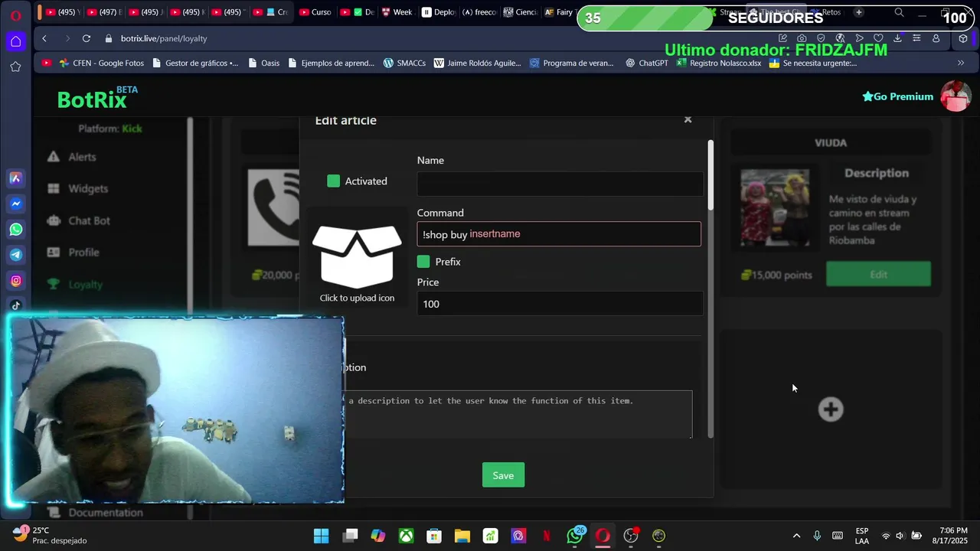Click the upload icon box image

pyautogui.click(x=357, y=256)
